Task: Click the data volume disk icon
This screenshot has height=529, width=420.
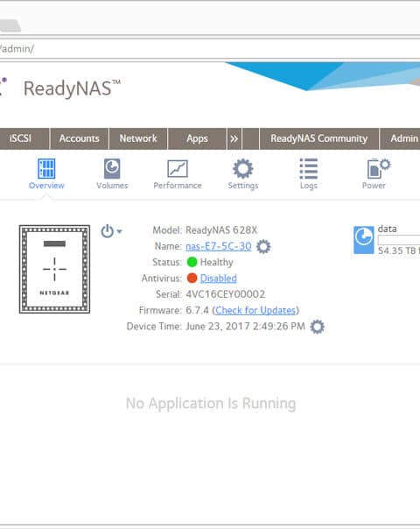Action: [364, 240]
